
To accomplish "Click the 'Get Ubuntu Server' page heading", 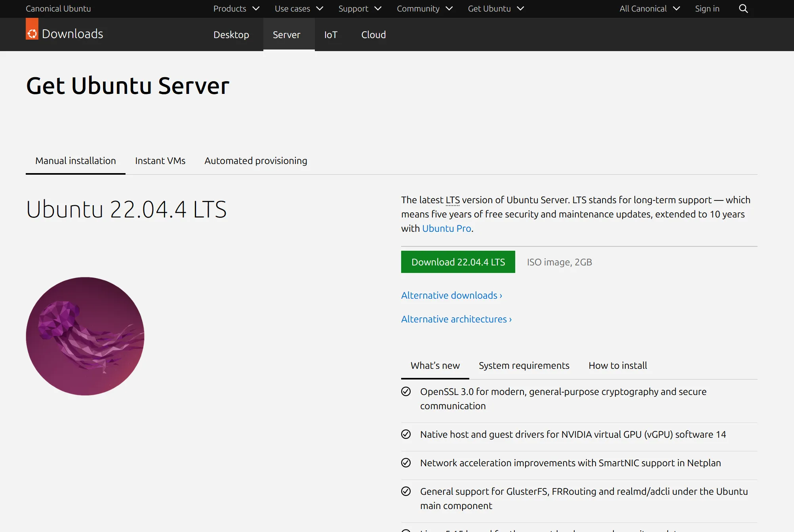I will [x=128, y=86].
